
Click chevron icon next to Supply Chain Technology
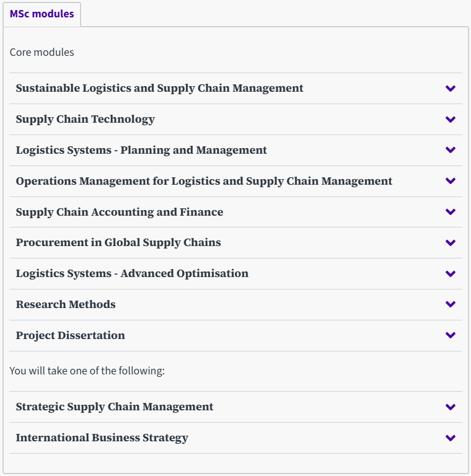[451, 120]
